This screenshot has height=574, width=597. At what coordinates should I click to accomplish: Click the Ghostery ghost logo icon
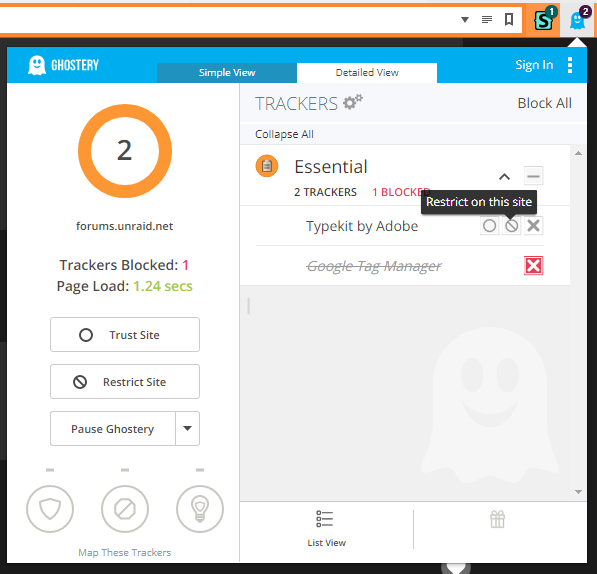37,65
